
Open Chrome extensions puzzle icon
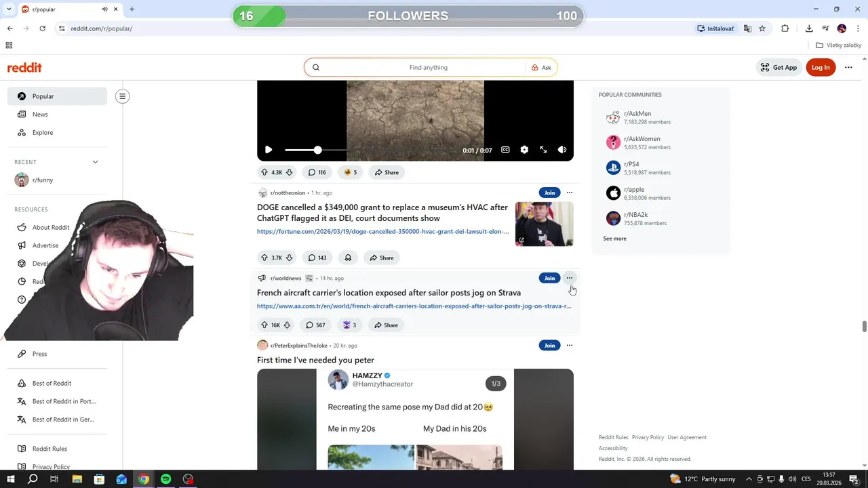coord(785,28)
